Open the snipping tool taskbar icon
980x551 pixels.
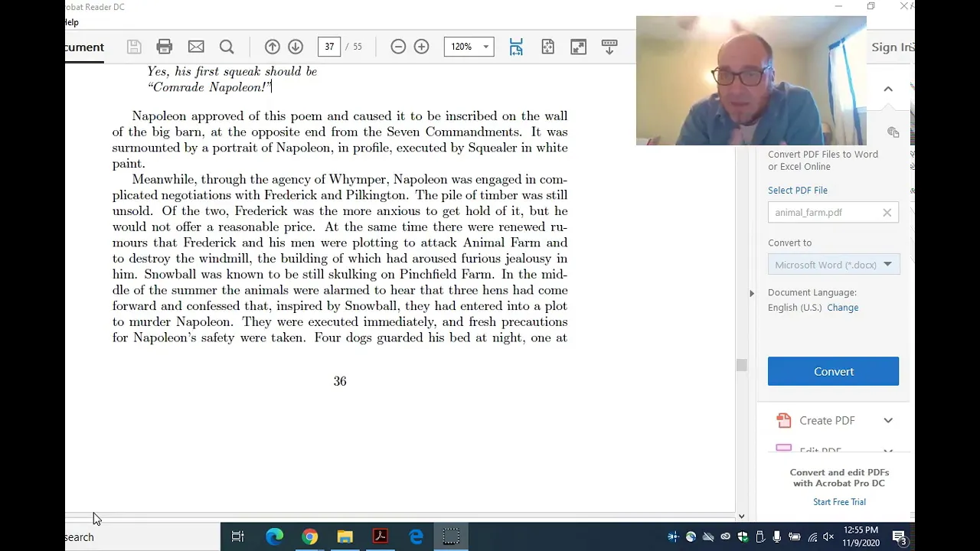click(x=451, y=536)
